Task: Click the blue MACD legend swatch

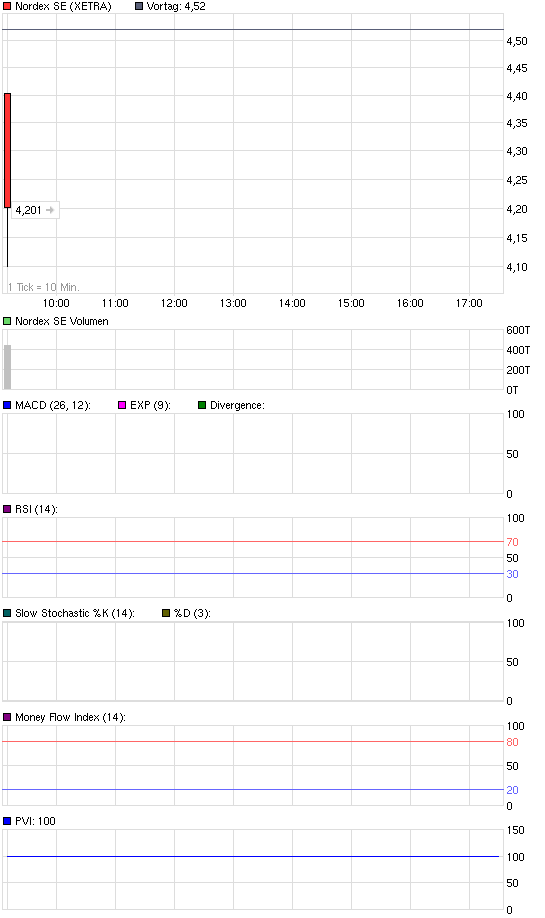Action: (7, 405)
